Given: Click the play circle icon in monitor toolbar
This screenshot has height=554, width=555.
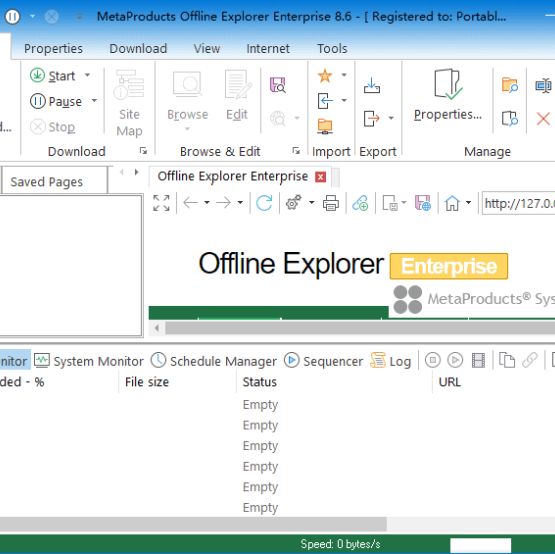Looking at the screenshot, I should [455, 360].
